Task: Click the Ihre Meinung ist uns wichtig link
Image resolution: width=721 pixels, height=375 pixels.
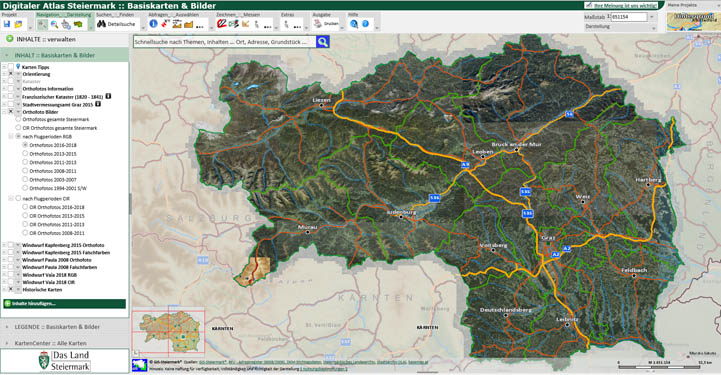Action: [x=621, y=6]
